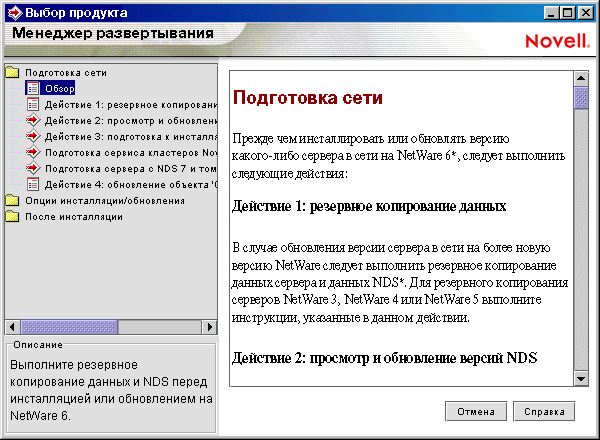Collapse 'Подготовка сети' label
600x440 pixels.
click(x=66, y=72)
